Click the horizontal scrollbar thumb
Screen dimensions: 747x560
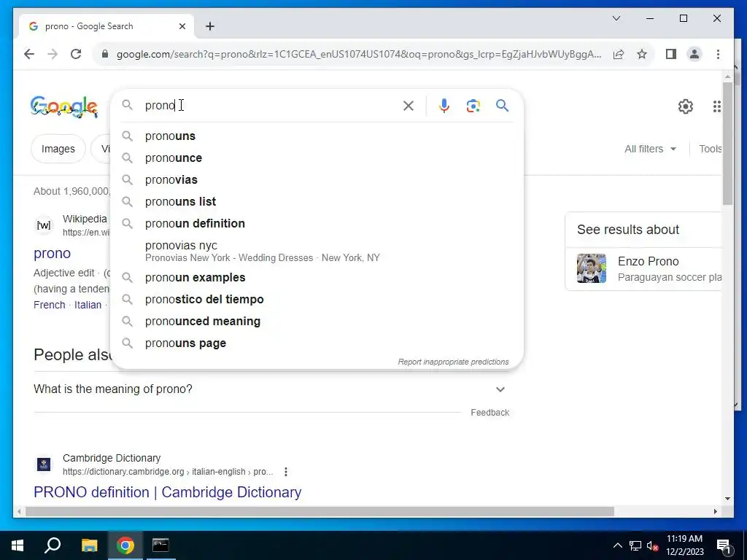tap(320, 511)
